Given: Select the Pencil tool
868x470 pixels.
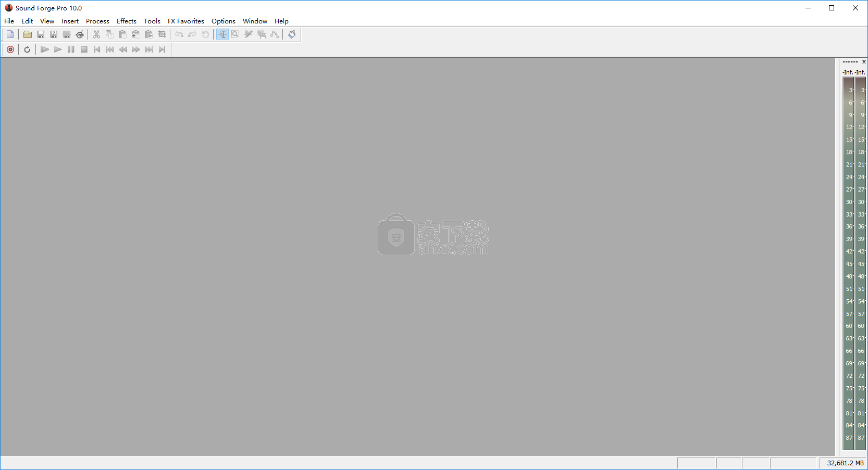Looking at the screenshot, I should pyautogui.click(x=249, y=34).
